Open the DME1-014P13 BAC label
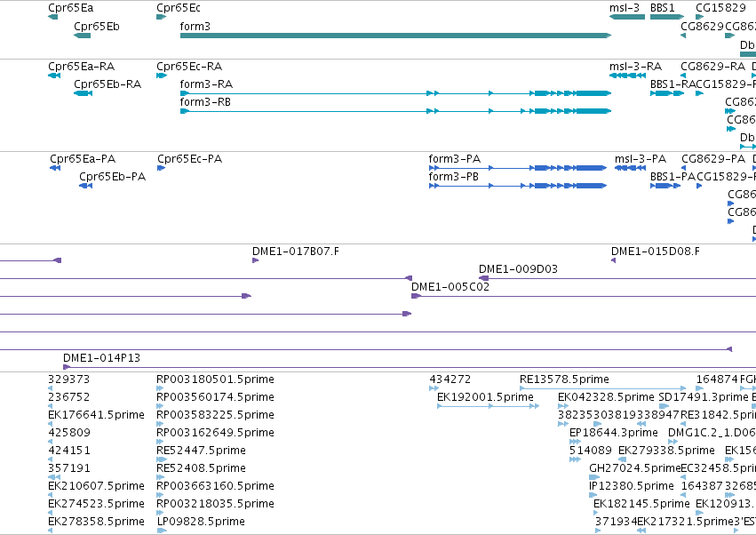Viewport: 756px width, 535px height. [x=102, y=358]
